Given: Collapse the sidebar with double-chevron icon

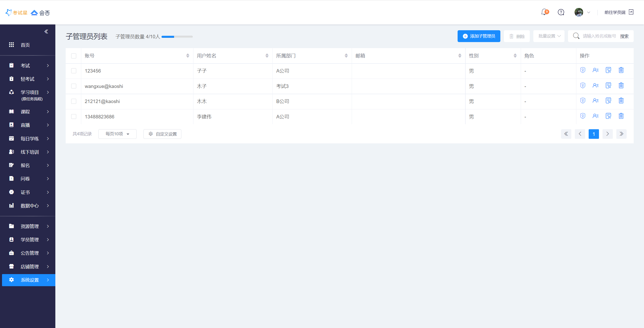Looking at the screenshot, I should (46, 31).
